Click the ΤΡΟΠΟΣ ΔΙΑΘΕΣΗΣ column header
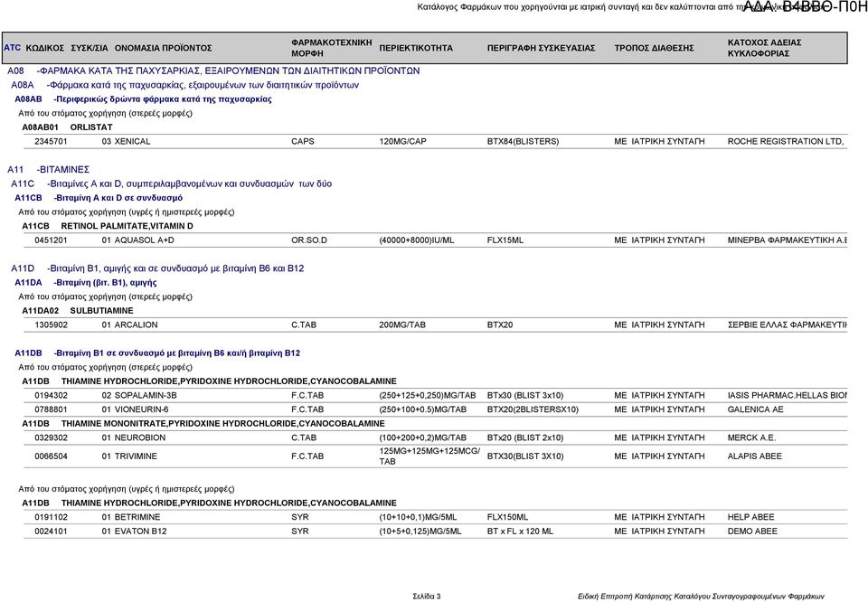868x602 pixels. tap(654, 48)
